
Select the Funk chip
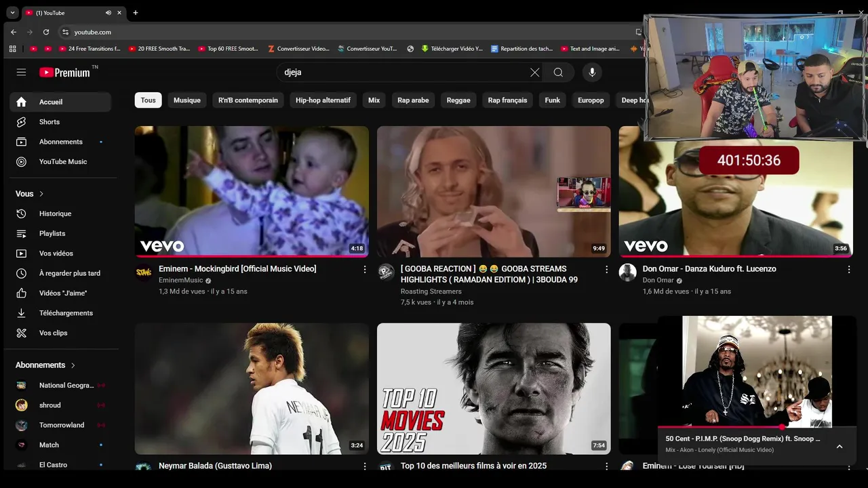[x=553, y=100]
